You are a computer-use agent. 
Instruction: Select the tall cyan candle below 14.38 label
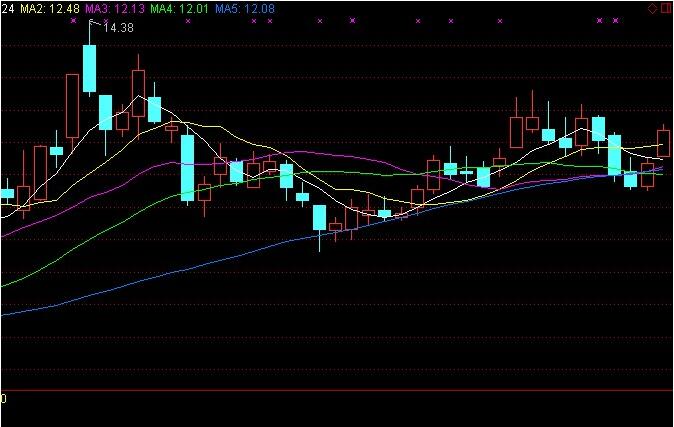click(x=89, y=68)
